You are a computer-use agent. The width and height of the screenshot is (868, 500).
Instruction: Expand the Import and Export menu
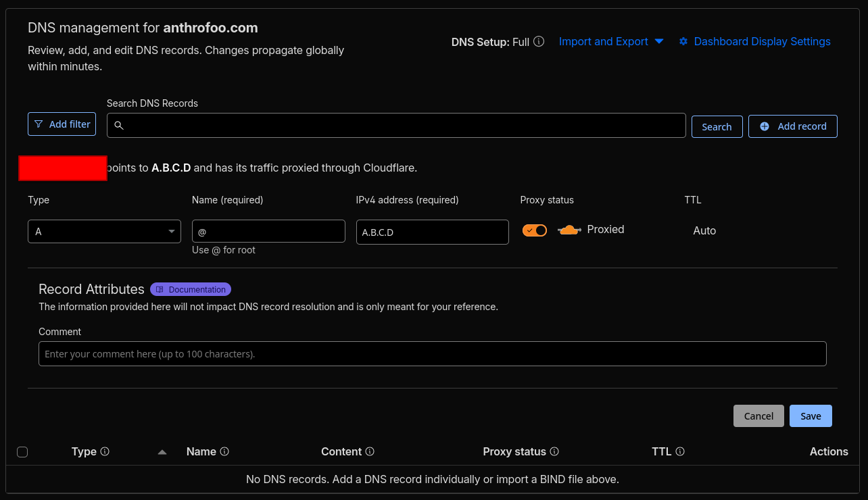611,41
